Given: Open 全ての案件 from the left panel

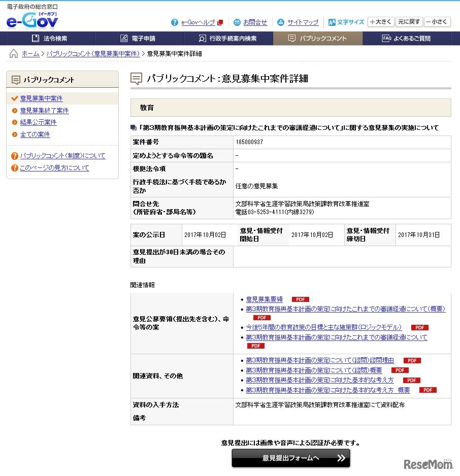Looking at the screenshot, I should coord(36,133).
